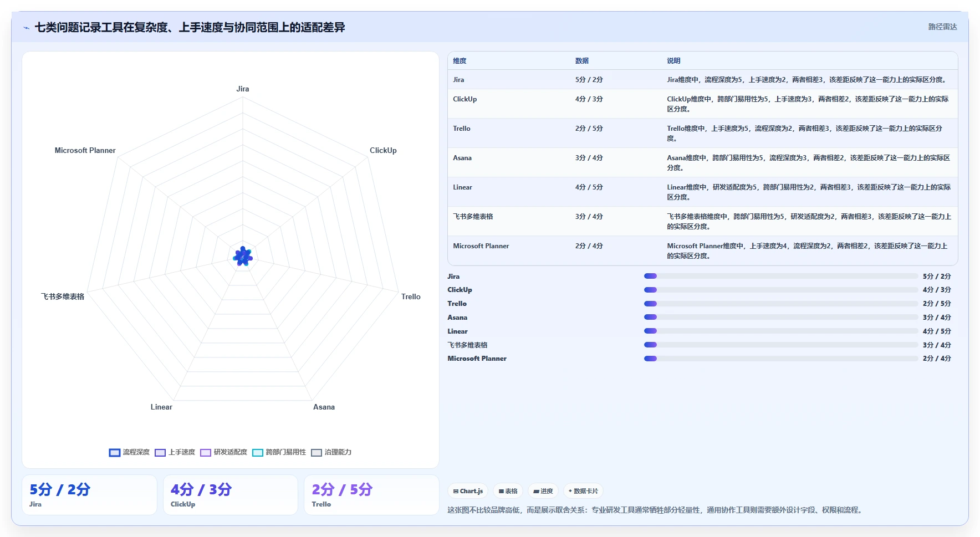Open the Jira 5分 / 2分 stat card
The width and height of the screenshot is (980, 537).
tap(89, 495)
